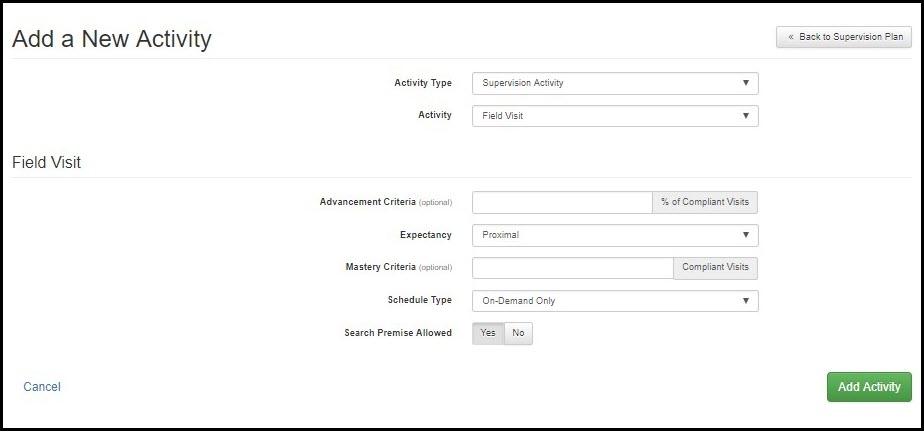Focus the Mastery Criteria input field
Viewport: 924px width, 431px height.
[572, 267]
